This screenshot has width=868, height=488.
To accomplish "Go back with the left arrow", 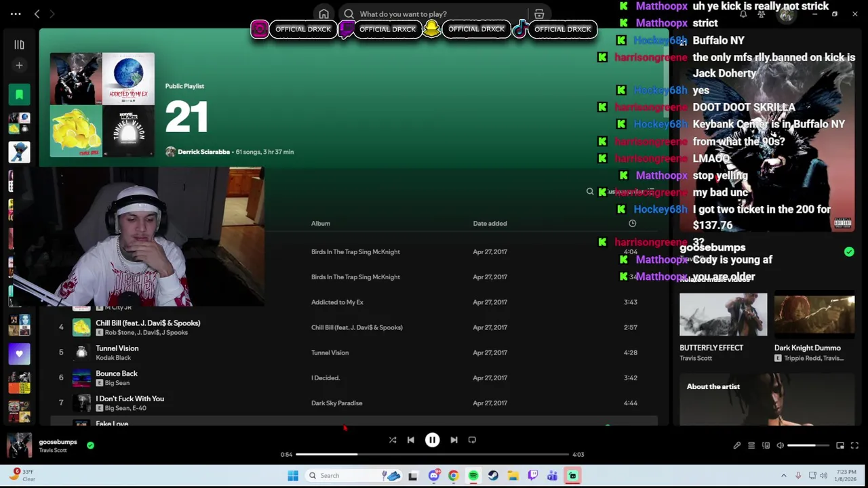I will (37, 14).
